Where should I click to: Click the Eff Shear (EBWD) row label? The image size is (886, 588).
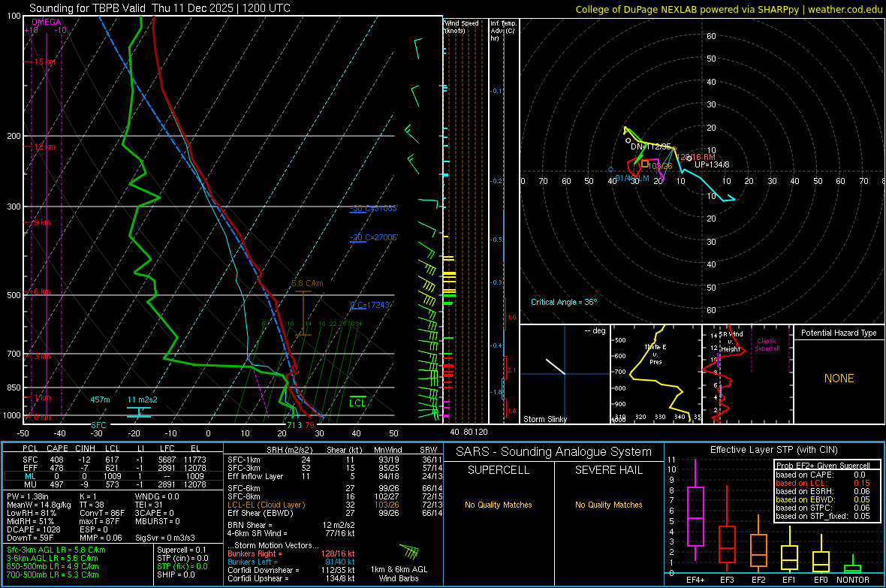point(261,513)
